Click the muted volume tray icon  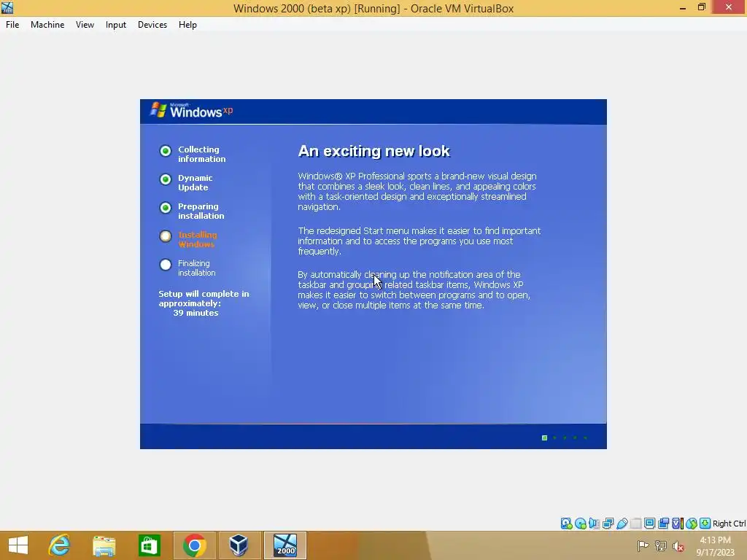pos(678,545)
